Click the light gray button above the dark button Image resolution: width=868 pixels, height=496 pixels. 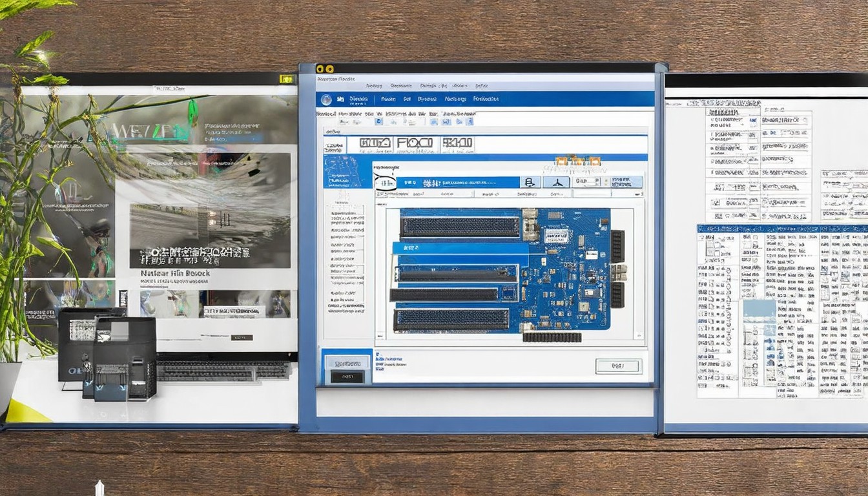point(347,362)
